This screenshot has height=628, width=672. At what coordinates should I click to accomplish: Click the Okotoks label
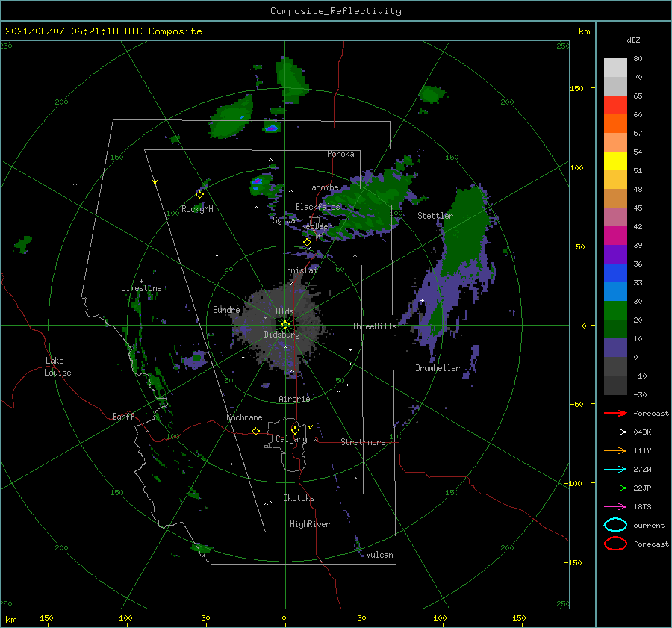tap(299, 498)
